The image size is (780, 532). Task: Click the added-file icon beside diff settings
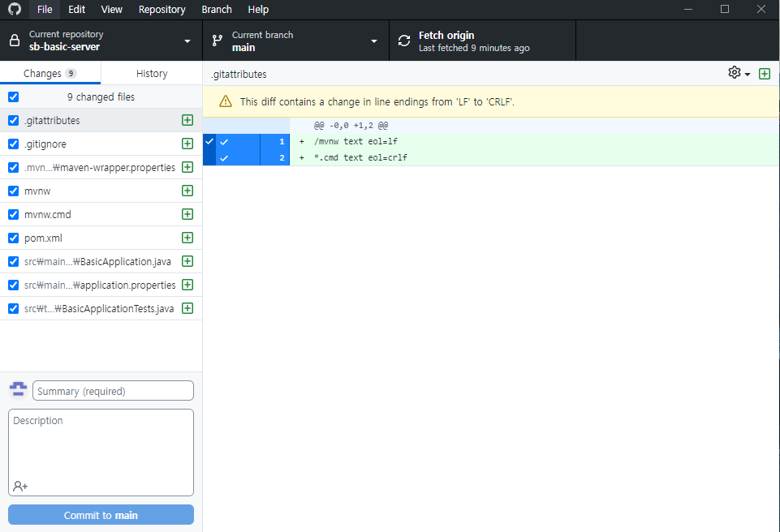(765, 74)
